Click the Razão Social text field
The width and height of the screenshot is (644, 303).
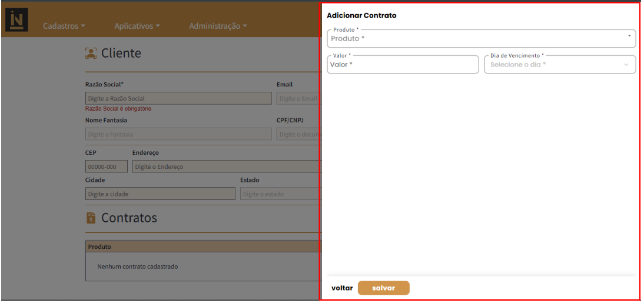coord(178,98)
